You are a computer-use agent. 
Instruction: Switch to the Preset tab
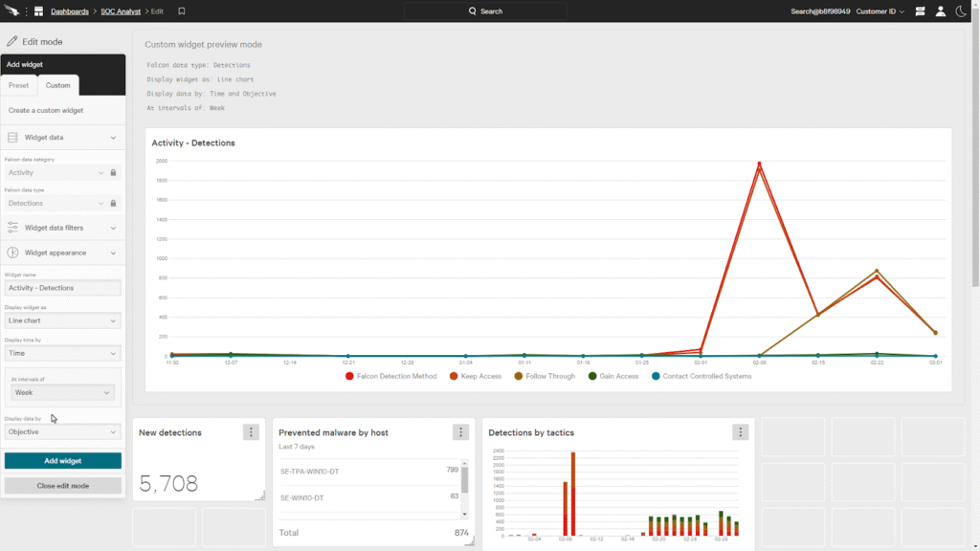pos(19,85)
